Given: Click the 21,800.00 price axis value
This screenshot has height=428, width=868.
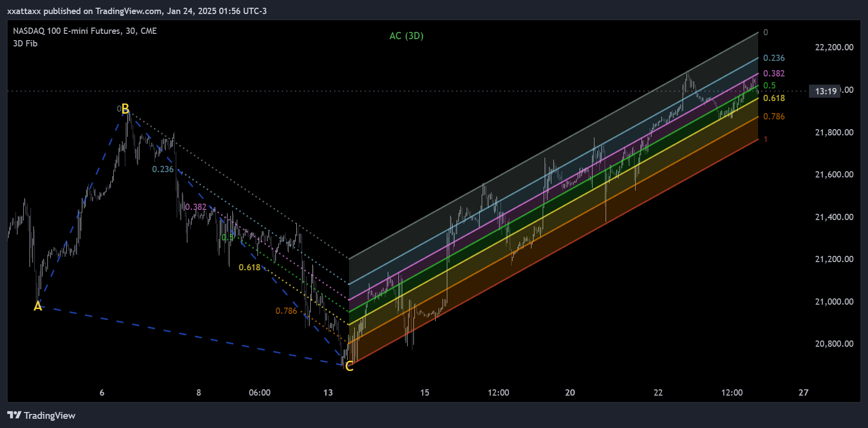Looking at the screenshot, I should 834,133.
